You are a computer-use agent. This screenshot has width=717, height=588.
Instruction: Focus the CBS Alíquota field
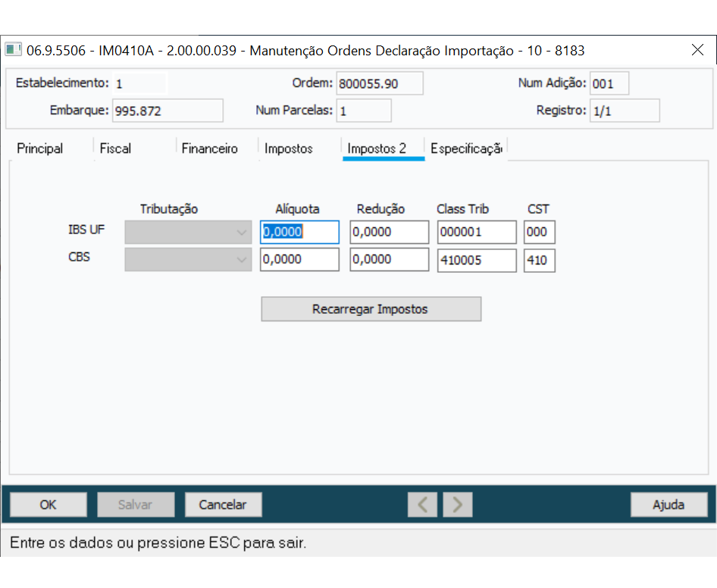point(299,260)
